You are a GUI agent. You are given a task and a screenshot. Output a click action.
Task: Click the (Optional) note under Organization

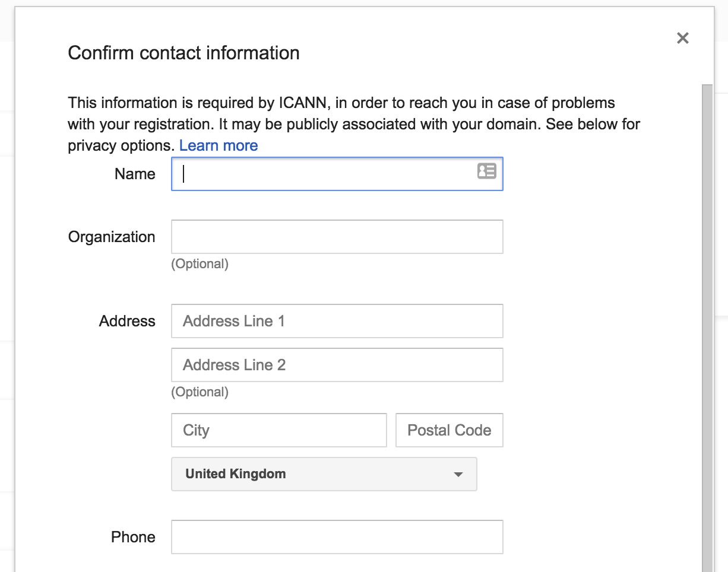coord(200,264)
